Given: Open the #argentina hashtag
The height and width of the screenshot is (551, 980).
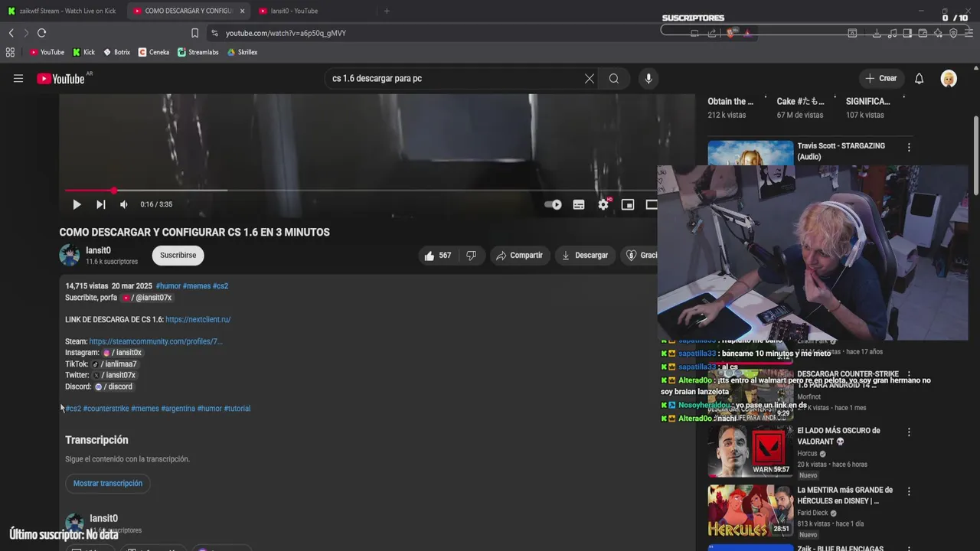Looking at the screenshot, I should click(178, 409).
